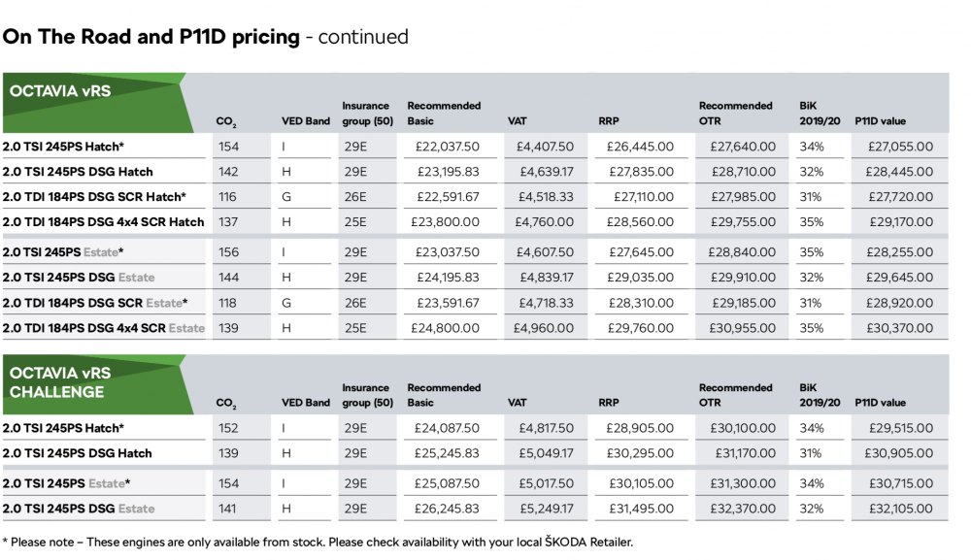Select the RRP value £28,310.00

[x=640, y=303]
